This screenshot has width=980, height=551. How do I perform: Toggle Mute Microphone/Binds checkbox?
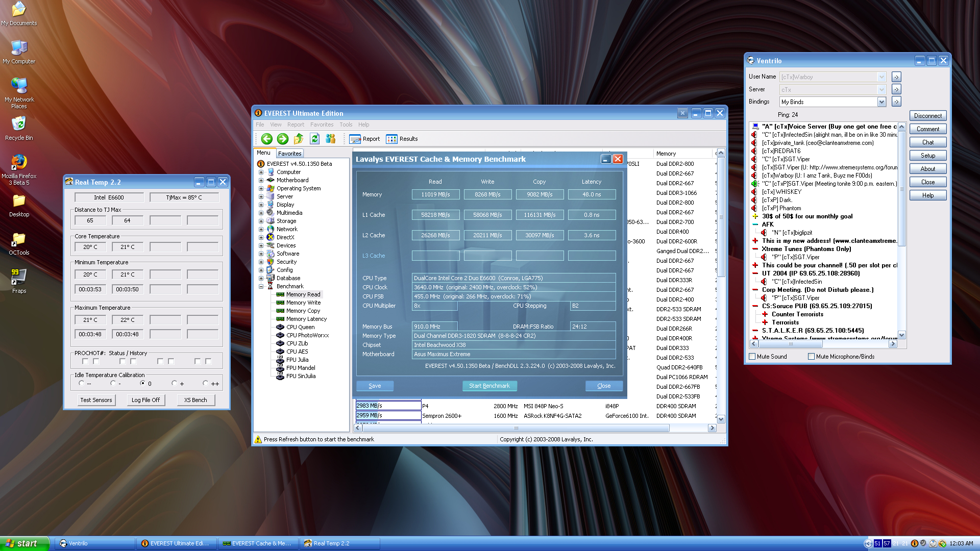click(x=811, y=357)
